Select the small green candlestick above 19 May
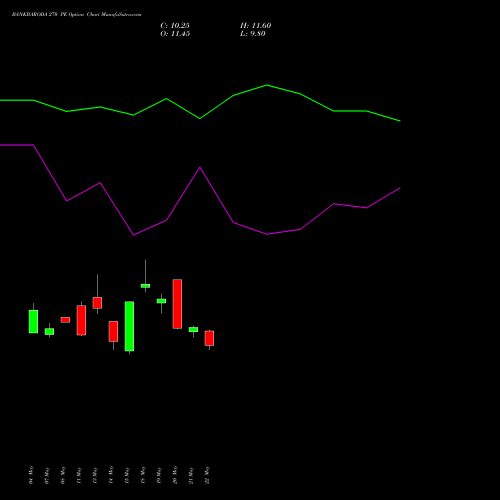This screenshot has width=500, height=500. tap(161, 301)
